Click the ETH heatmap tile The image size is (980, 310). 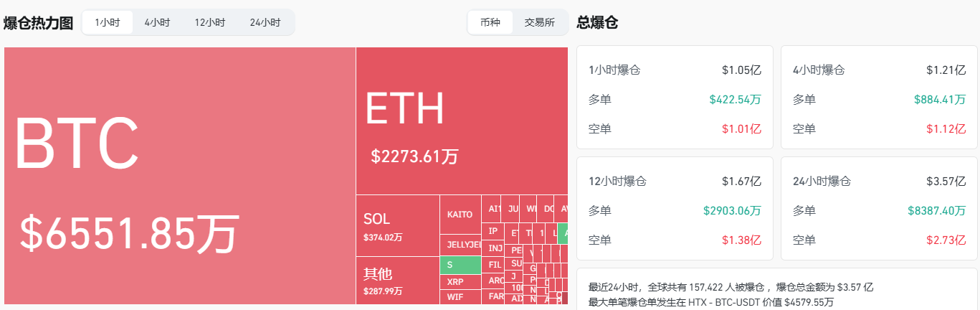pyautogui.click(x=462, y=121)
